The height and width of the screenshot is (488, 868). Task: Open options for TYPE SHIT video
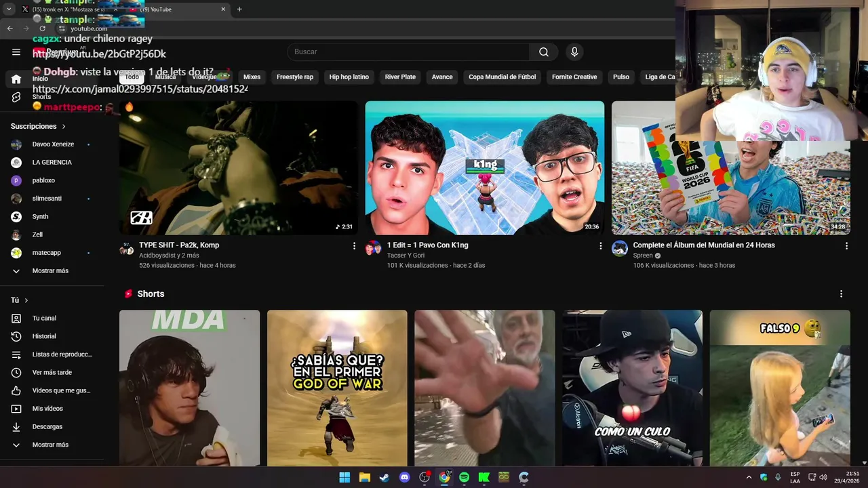pyautogui.click(x=354, y=246)
